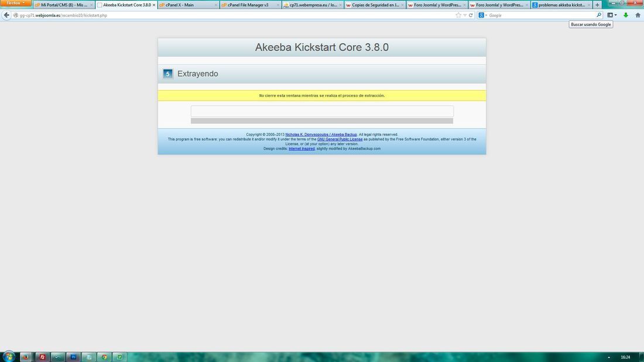Reload the page with the refresh icon
Viewport: 644px width, 362px height.
[471, 15]
